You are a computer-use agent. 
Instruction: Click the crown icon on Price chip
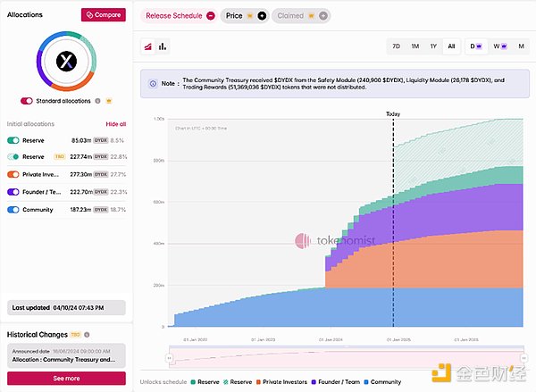click(250, 16)
